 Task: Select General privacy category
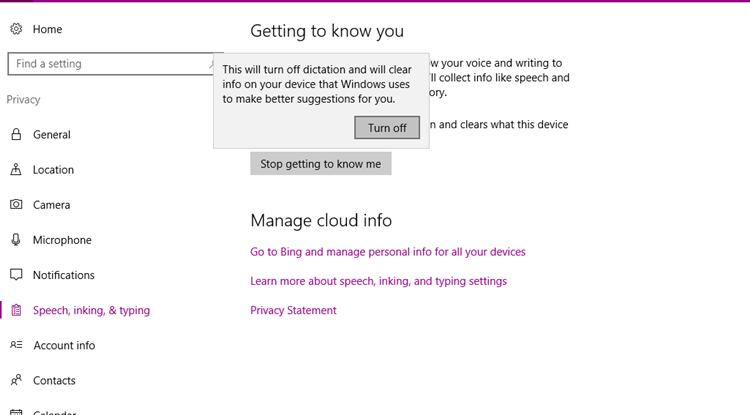[52, 135]
